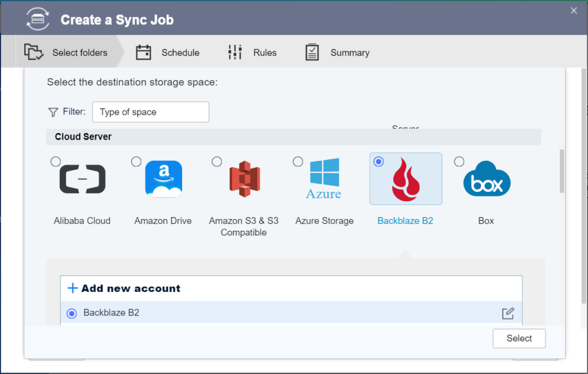Screen dimensions: 588x374
Task: Click the Box cloud logo icon
Action: (x=487, y=179)
